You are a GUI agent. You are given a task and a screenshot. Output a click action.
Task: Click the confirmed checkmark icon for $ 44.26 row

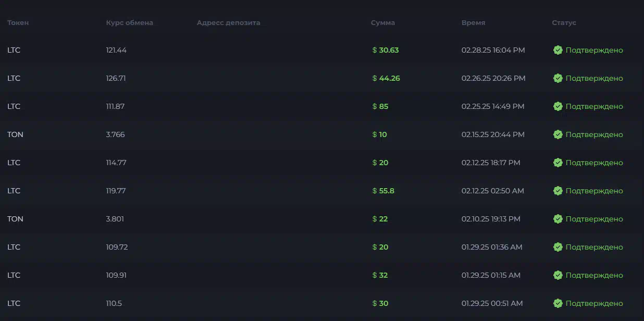pos(558,78)
